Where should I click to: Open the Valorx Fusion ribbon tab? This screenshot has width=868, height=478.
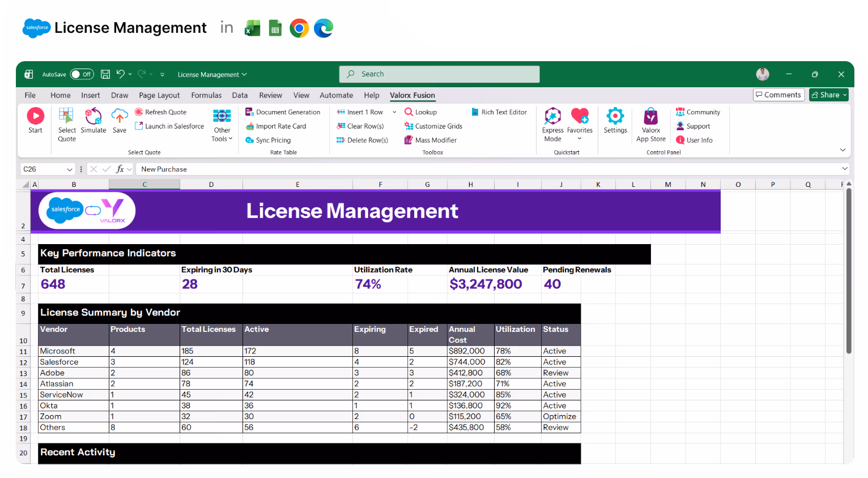pos(412,95)
